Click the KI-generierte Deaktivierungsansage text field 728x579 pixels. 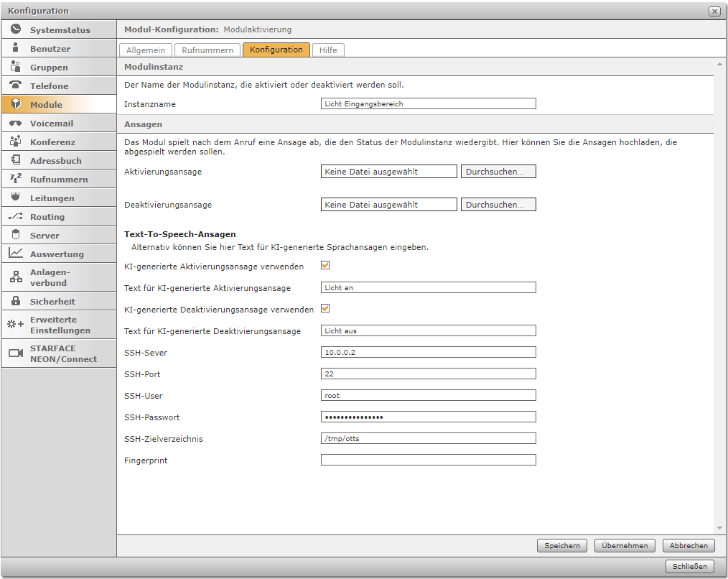click(x=428, y=331)
